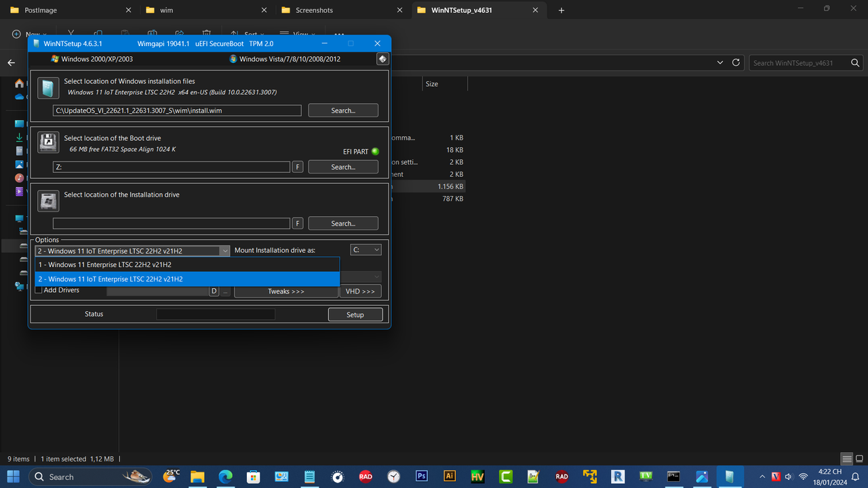This screenshot has width=868, height=488.
Task: Open the Windows Vista/7/8/10/2008/2012 tab
Action: [285, 59]
